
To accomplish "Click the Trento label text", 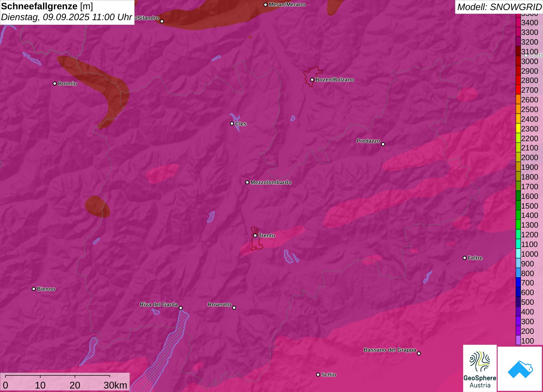I will (267, 235).
